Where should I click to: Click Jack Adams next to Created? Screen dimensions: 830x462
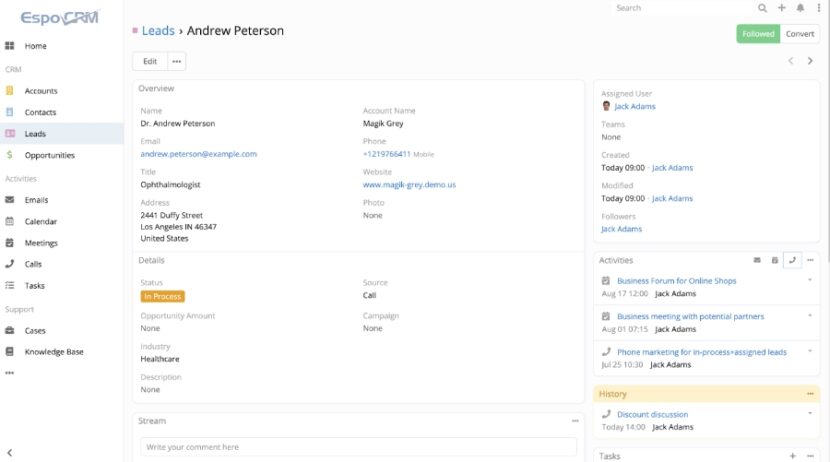click(x=672, y=168)
